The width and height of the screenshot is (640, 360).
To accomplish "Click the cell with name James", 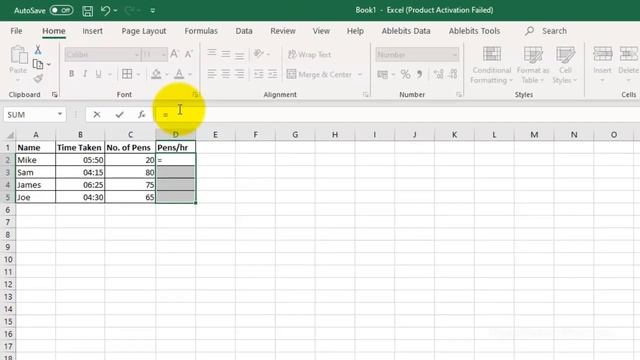I will (36, 185).
